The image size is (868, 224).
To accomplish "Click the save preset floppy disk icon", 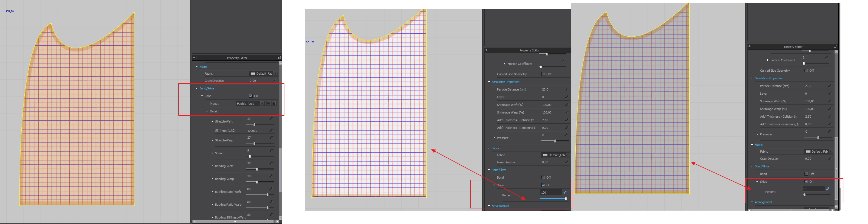I will pyautogui.click(x=274, y=104).
